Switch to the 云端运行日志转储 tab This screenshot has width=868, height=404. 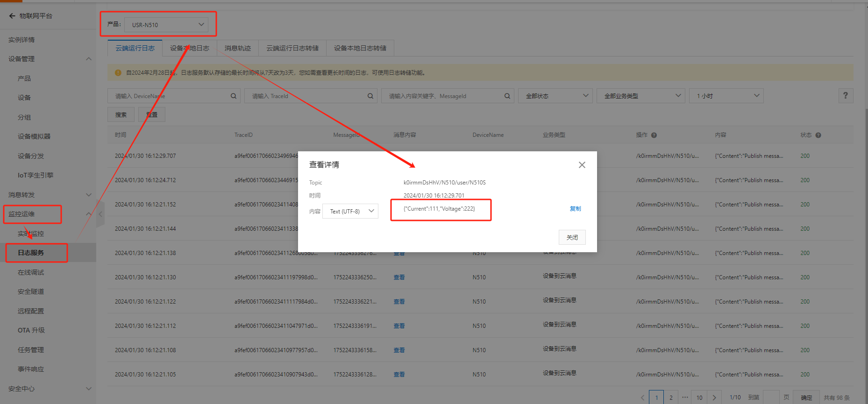pos(292,48)
